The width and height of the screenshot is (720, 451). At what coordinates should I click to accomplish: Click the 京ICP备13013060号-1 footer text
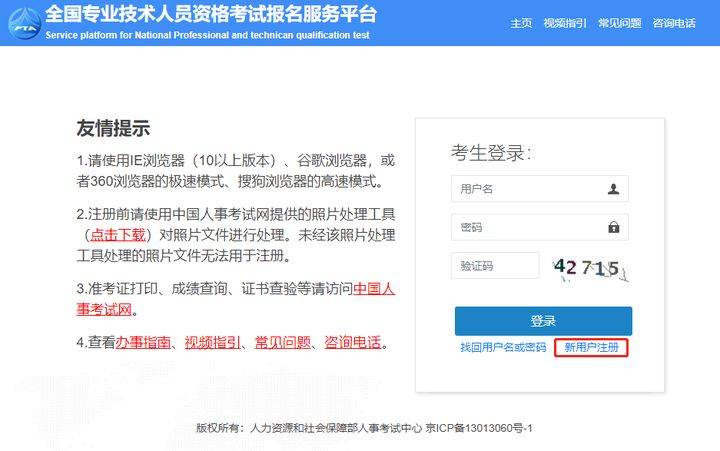click(479, 428)
